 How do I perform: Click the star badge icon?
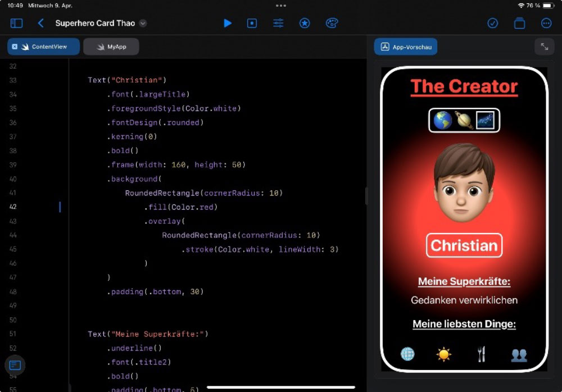coord(305,23)
